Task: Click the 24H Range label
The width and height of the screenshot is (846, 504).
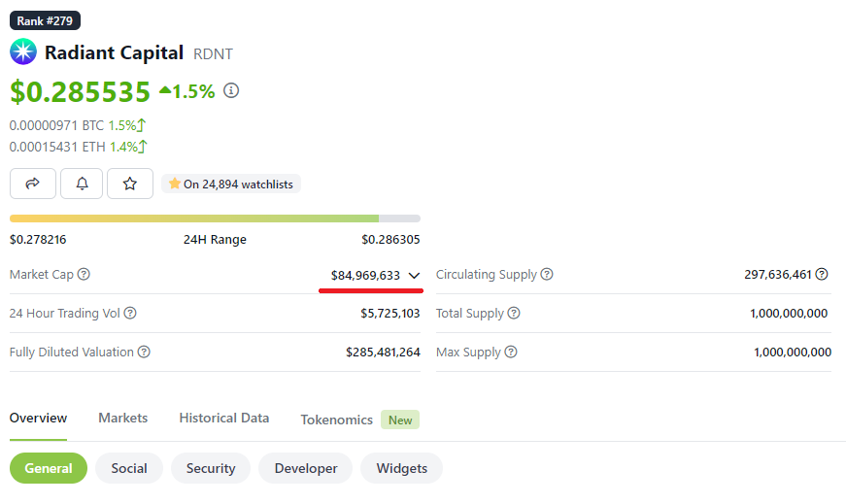Action: [x=215, y=239]
